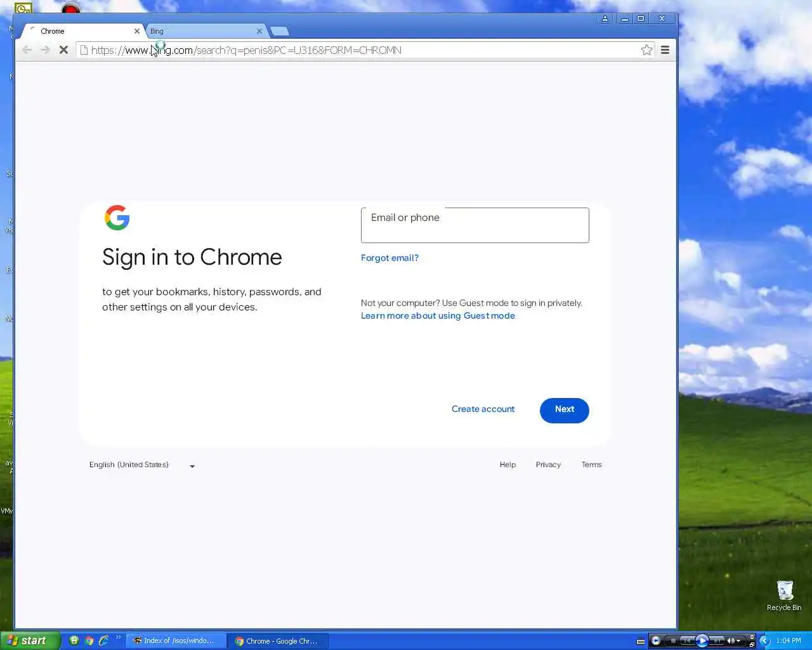Bookmark this page with the star icon
Viewport: 812px width, 650px height.
(646, 50)
